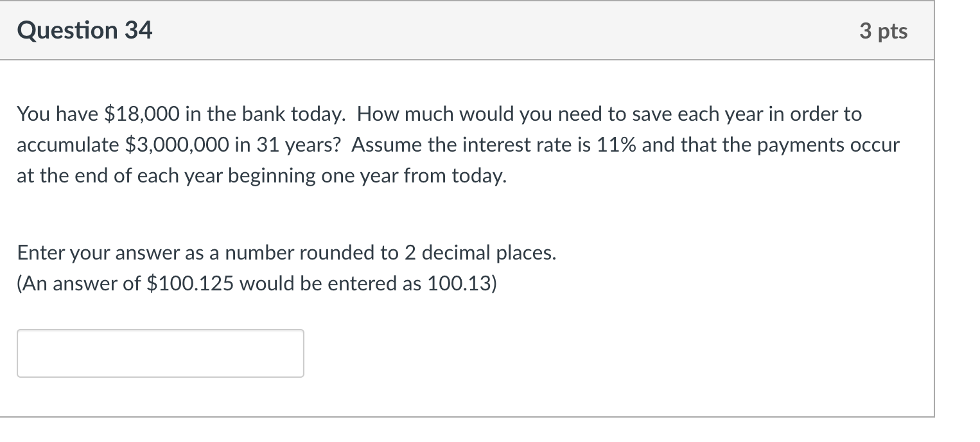
Task: Click the example answer "100.13"
Action: (459, 284)
